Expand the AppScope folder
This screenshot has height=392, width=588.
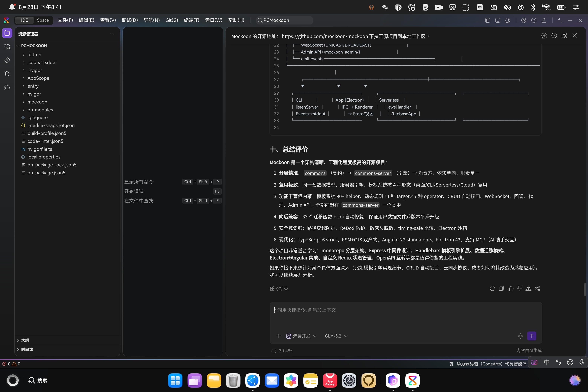click(38, 78)
